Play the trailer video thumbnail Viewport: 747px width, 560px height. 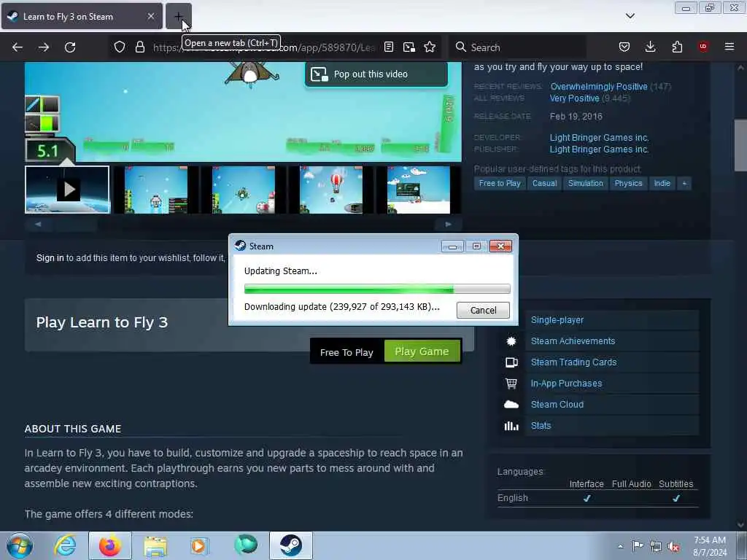pos(67,190)
